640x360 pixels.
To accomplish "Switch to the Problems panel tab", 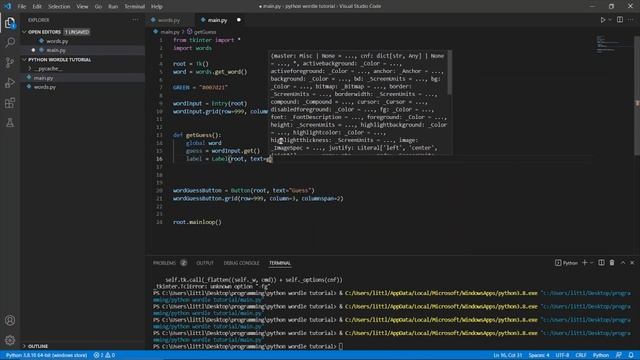I will click(164, 263).
